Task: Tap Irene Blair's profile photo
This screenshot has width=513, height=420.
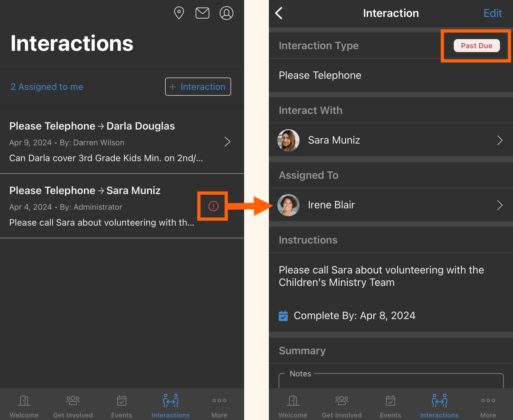Action: (288, 205)
